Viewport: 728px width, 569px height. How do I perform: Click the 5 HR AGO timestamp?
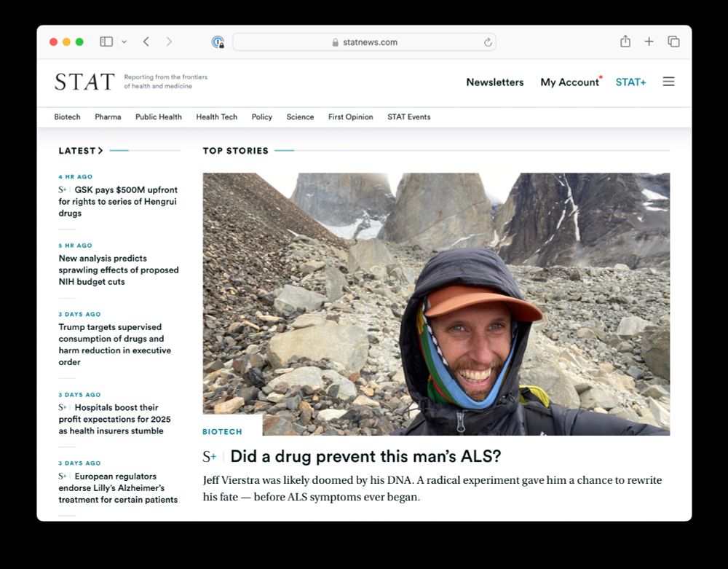(x=75, y=246)
